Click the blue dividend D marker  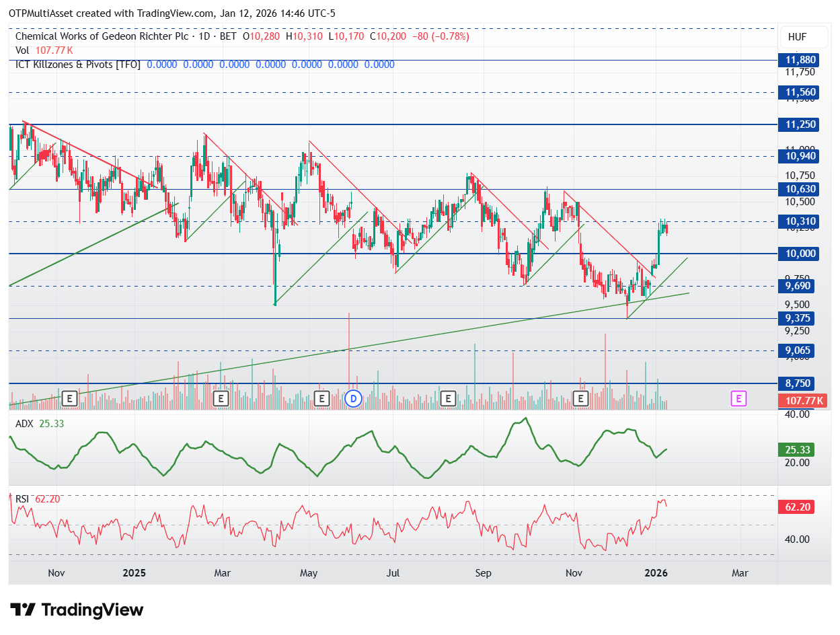coord(354,399)
